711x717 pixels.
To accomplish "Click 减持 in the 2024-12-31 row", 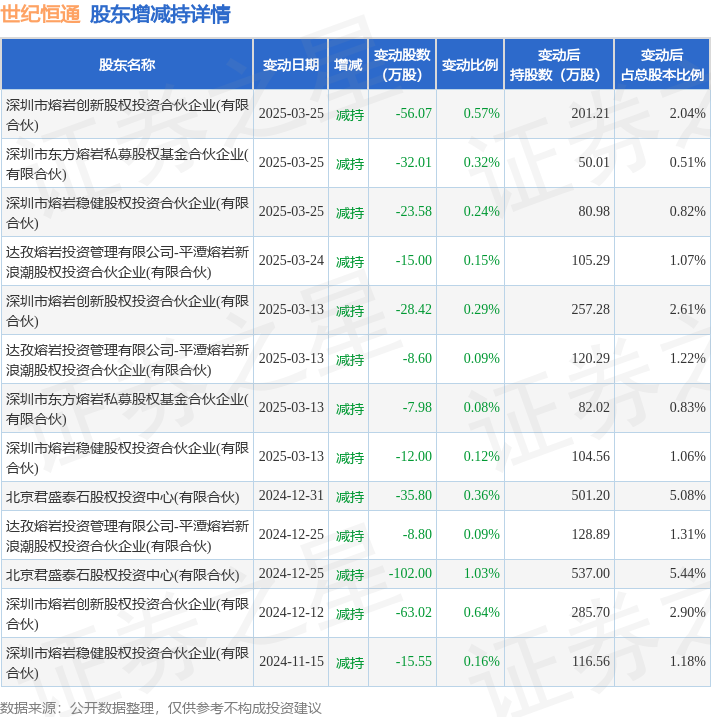I will point(350,497).
